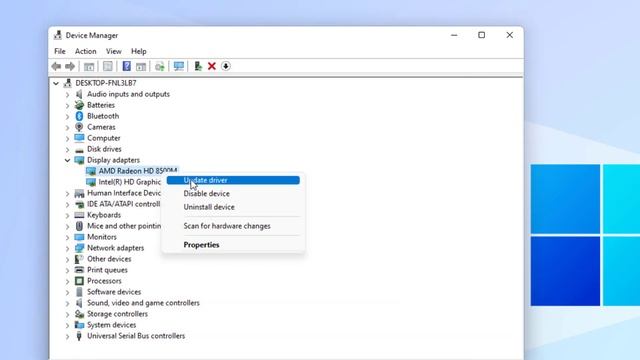Screen dimensions: 640x360
Task: Select the Computer tree label
Action: pos(104,138)
